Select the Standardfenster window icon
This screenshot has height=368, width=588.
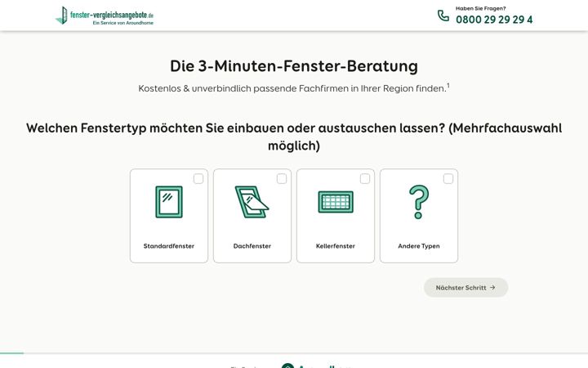coord(169,202)
